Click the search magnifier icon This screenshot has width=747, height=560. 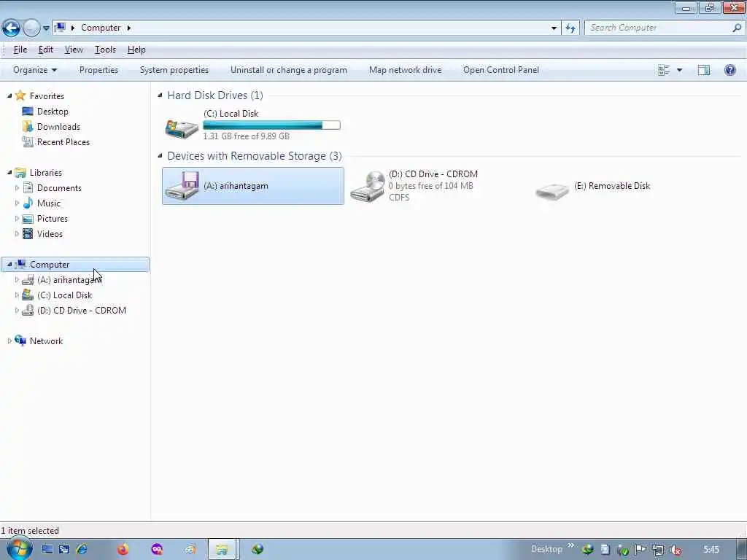coord(737,28)
